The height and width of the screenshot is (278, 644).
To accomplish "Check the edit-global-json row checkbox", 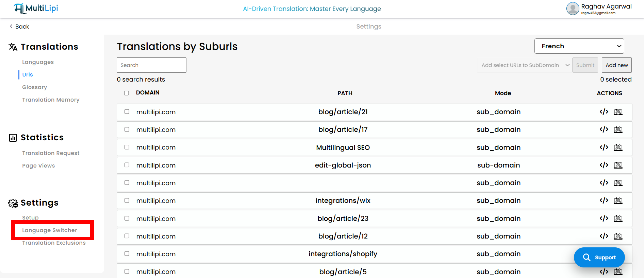I will click(127, 165).
